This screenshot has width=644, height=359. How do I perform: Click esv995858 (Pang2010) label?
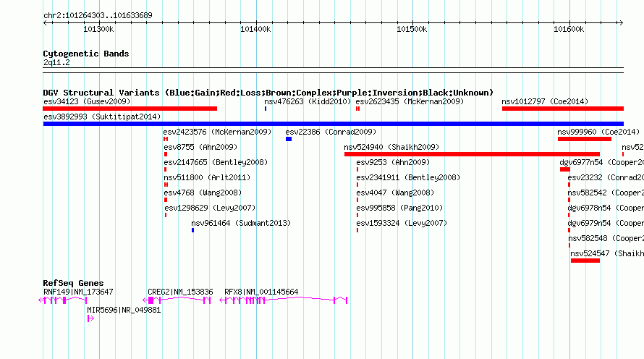399,208
